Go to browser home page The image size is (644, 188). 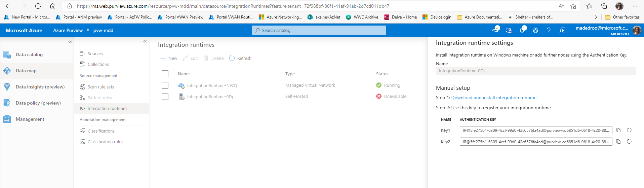tap(53, 6)
